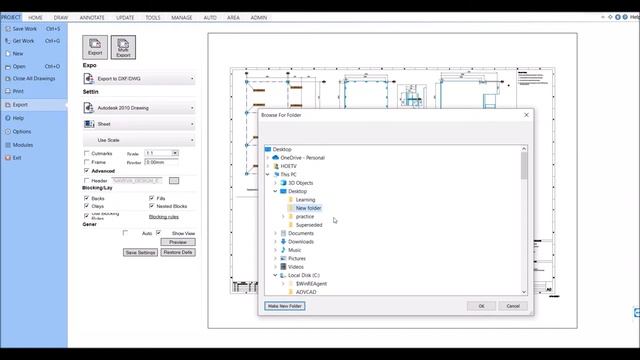Enable the Header checkbox
Viewport: 640px width, 360px height.
tap(87, 180)
